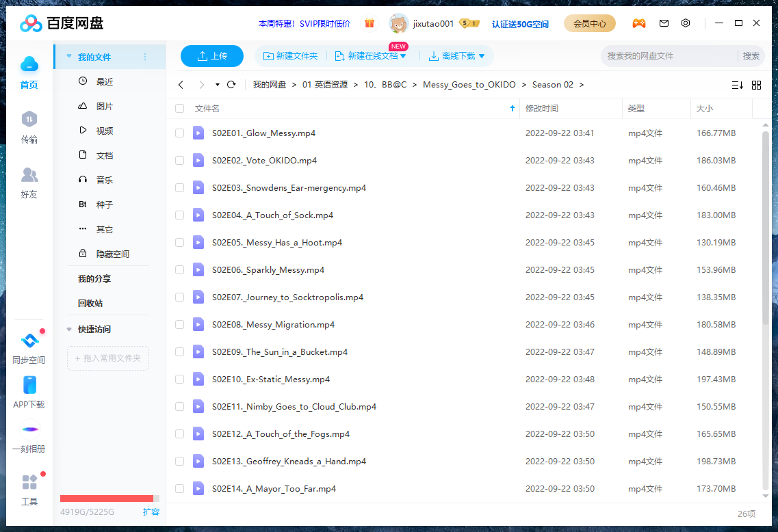Click the 搜索我的网盘文件 search field
Viewport: 778px width, 532px height.
click(x=670, y=56)
